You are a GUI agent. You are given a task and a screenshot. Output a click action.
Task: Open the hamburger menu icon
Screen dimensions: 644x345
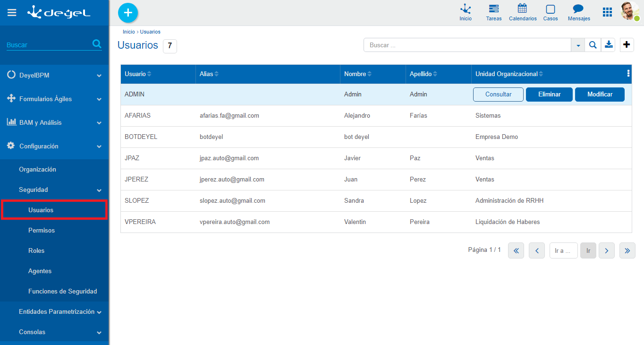[12, 13]
